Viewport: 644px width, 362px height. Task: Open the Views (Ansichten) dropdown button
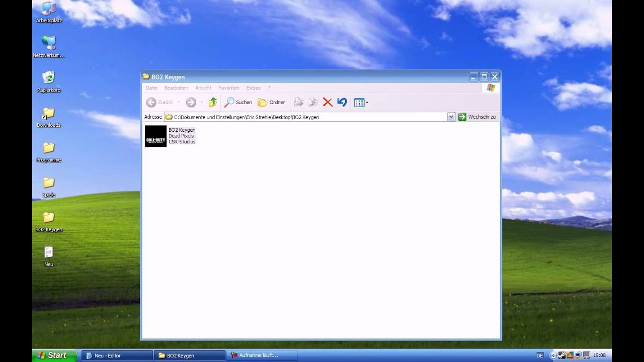pos(361,103)
